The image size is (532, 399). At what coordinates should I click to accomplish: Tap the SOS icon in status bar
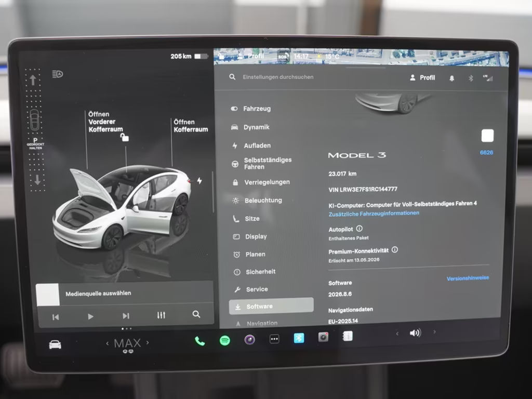click(x=283, y=56)
